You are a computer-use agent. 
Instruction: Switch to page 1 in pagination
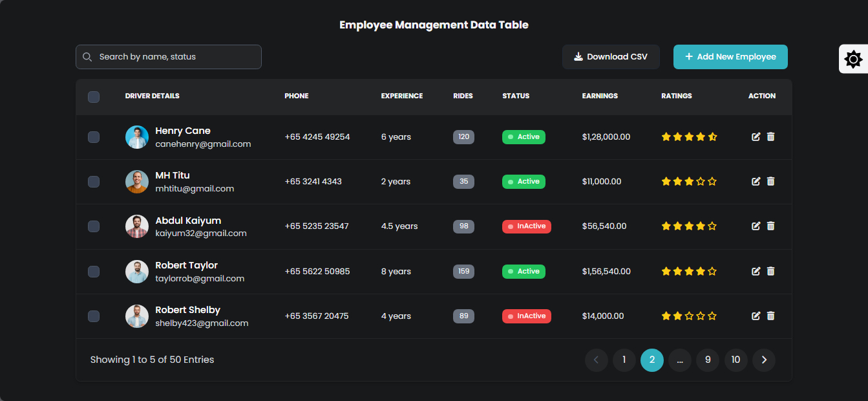point(624,360)
